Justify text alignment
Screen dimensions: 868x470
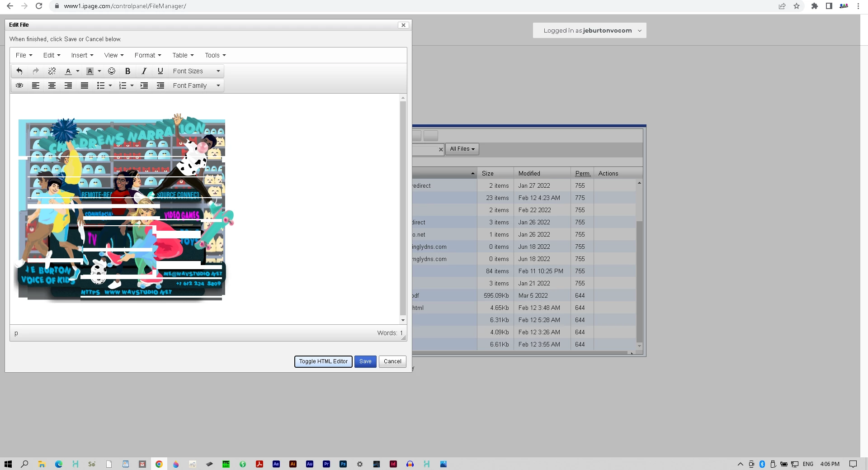[x=85, y=85]
